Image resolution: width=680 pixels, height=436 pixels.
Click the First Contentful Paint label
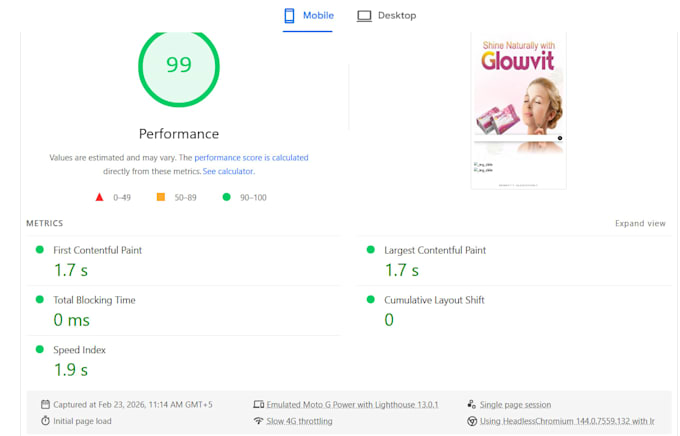98,250
